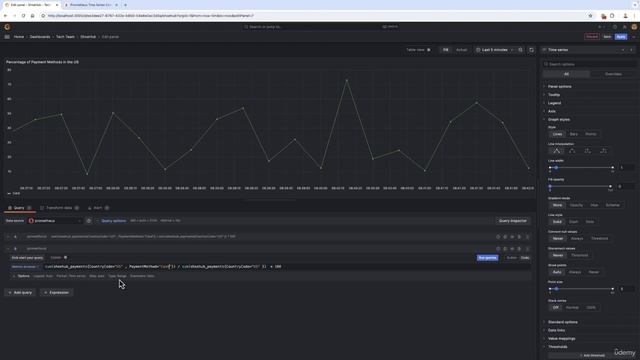Screen dimensions: 640x360
Task: Hide query B response with eye icon
Action: click(512, 249)
